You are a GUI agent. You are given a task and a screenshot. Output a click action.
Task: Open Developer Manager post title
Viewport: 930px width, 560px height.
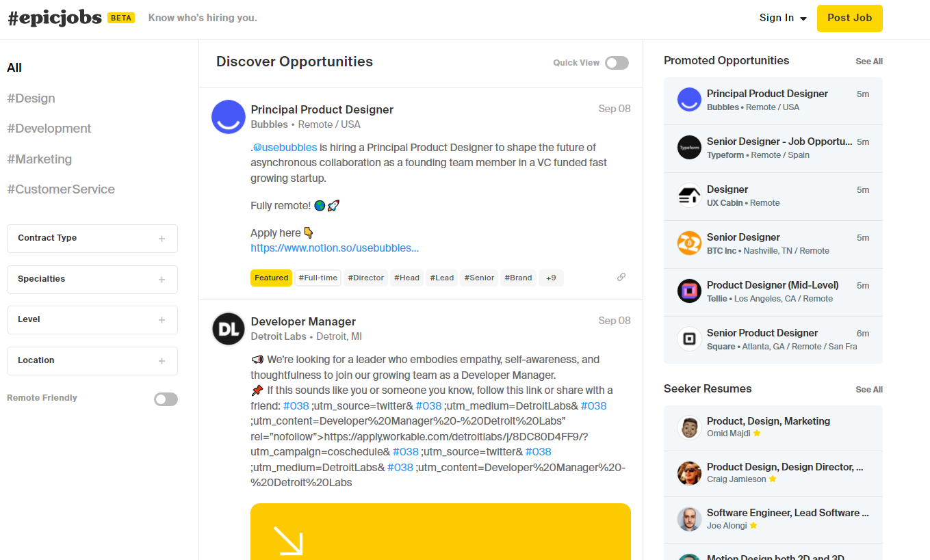click(x=303, y=321)
